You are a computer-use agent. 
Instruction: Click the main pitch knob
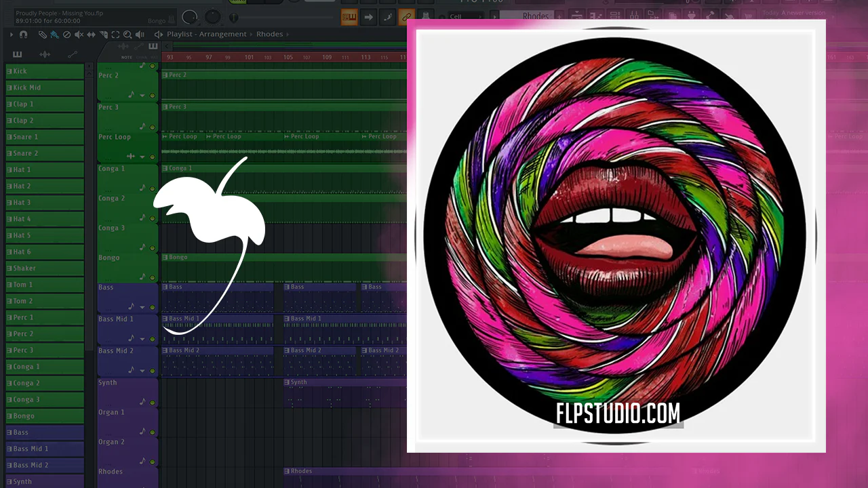coord(213,17)
